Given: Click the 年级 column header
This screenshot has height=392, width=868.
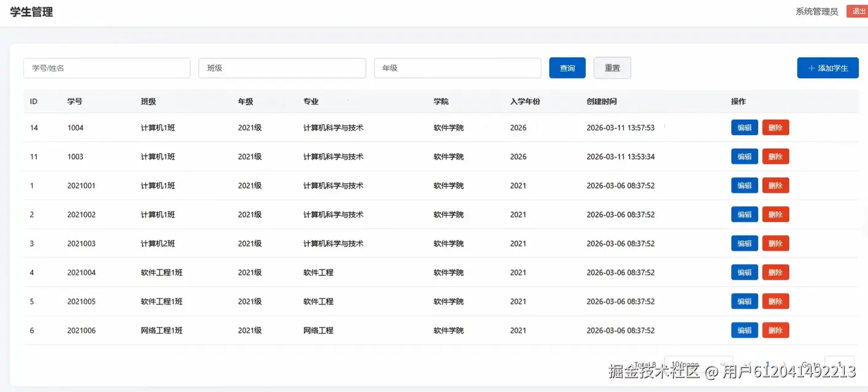Looking at the screenshot, I should pos(246,101).
